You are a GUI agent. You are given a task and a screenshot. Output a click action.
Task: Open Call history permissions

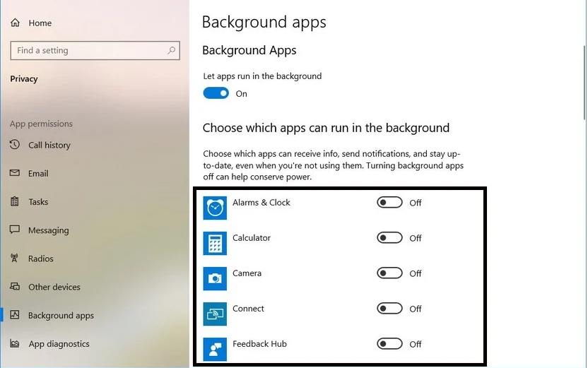pos(49,145)
